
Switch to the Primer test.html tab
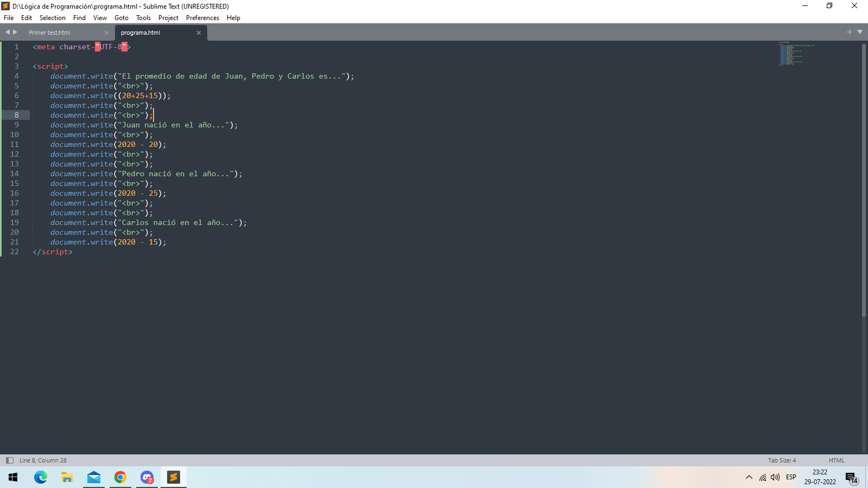tap(49, 33)
